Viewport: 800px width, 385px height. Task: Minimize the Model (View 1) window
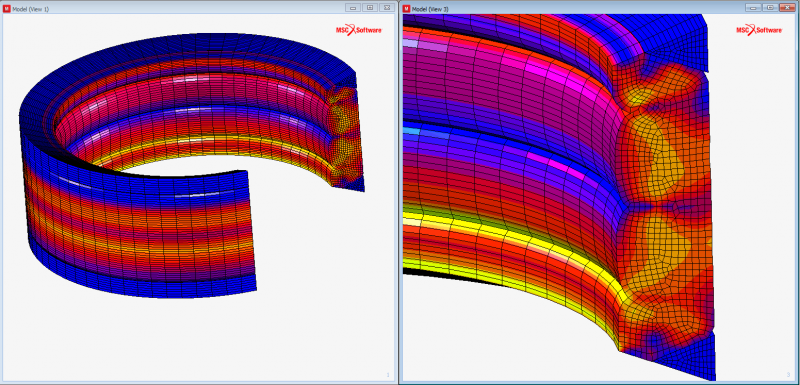click(353, 8)
